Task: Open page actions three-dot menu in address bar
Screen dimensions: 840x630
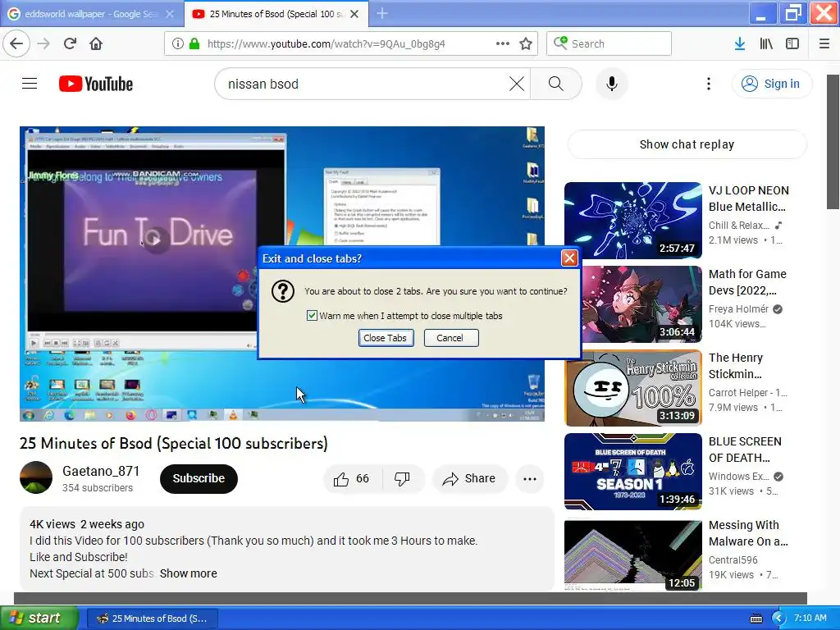Action: pos(503,43)
